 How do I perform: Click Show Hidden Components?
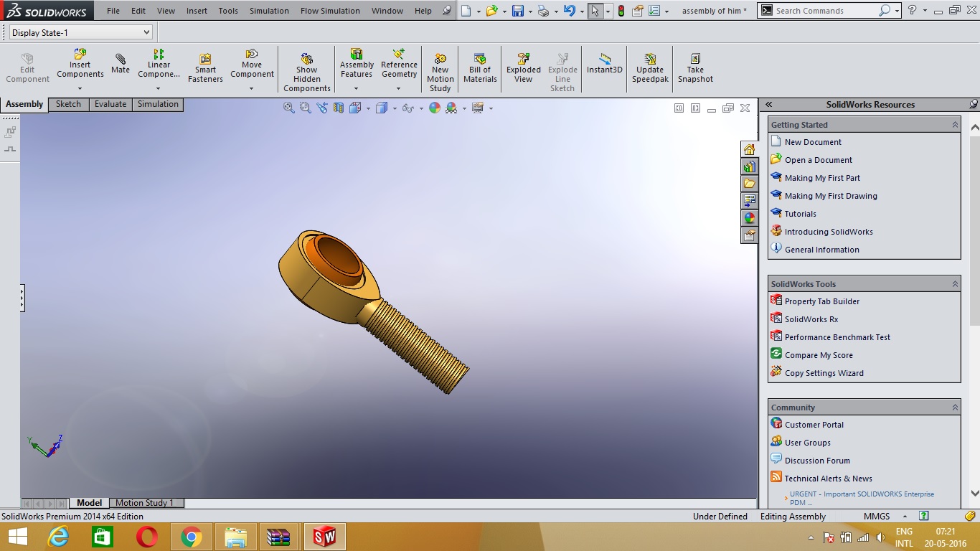click(x=307, y=72)
